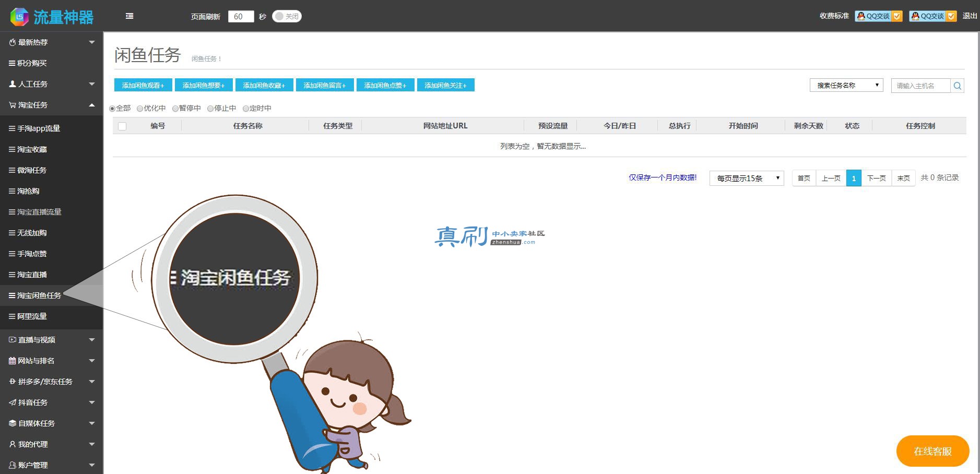Viewport: 980px width, 474px height.
Task: Go to 上一页 previous page
Action: [831, 178]
